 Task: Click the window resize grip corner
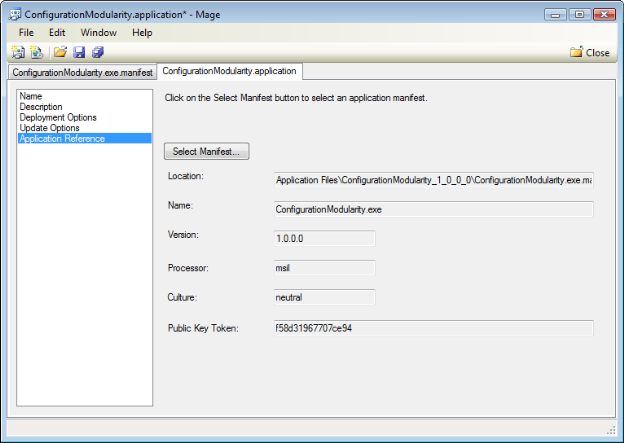(x=611, y=430)
